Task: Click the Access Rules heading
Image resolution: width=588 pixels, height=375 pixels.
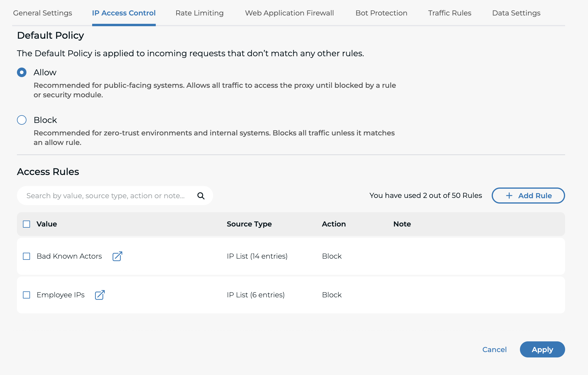Action: coord(48,172)
